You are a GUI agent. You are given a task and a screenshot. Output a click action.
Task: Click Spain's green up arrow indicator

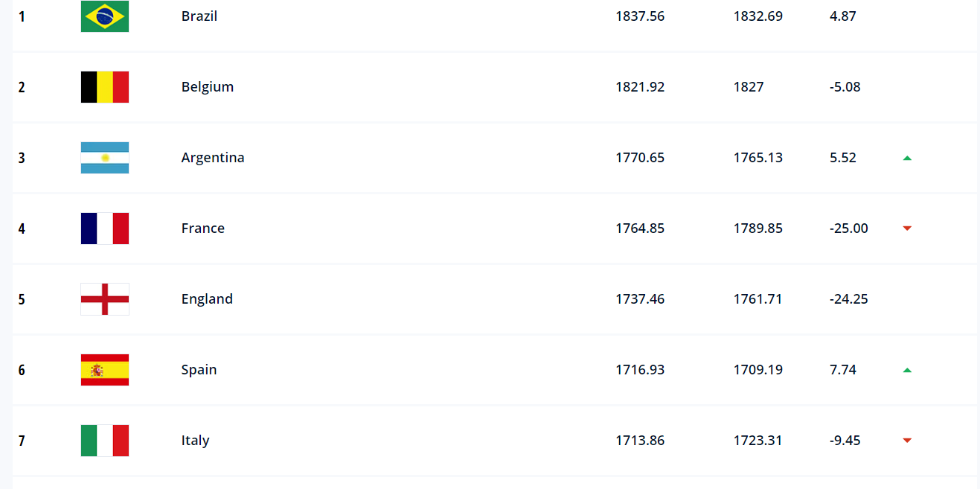(x=907, y=370)
